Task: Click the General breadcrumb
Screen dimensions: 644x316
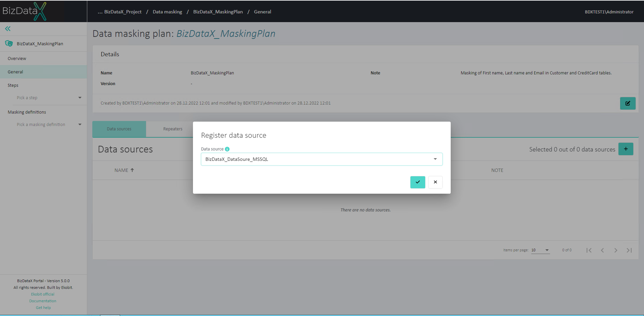Action: coord(262,12)
